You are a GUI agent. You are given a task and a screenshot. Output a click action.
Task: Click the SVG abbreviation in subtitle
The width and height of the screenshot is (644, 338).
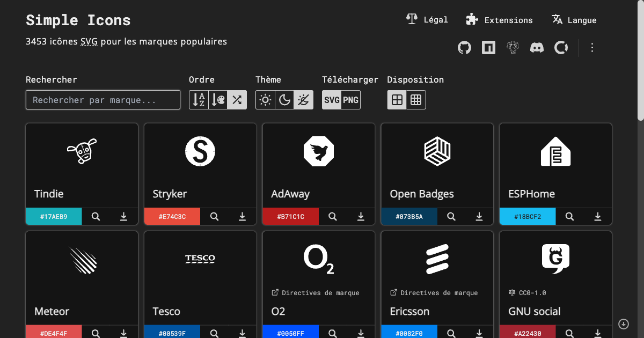[x=89, y=41]
